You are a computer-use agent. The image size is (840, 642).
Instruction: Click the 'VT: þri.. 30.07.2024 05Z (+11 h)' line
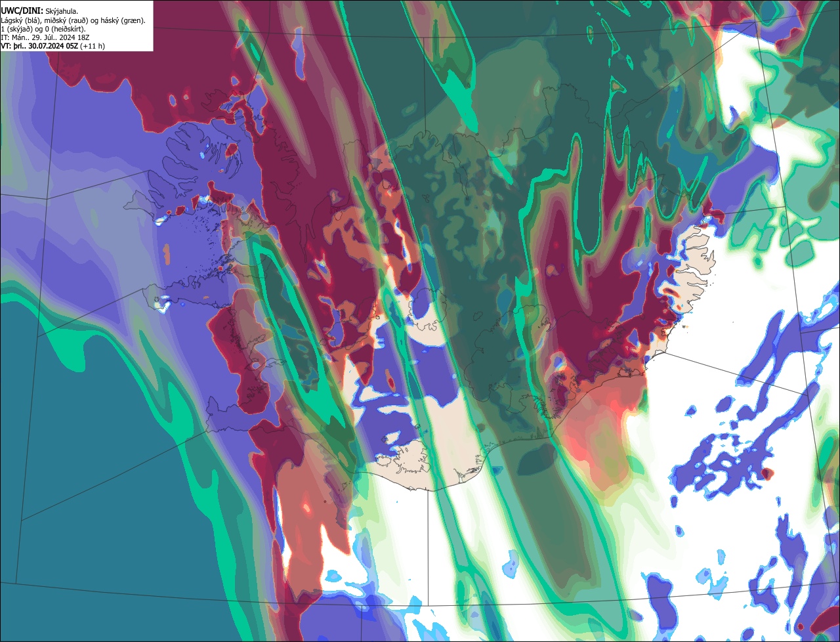[53, 46]
